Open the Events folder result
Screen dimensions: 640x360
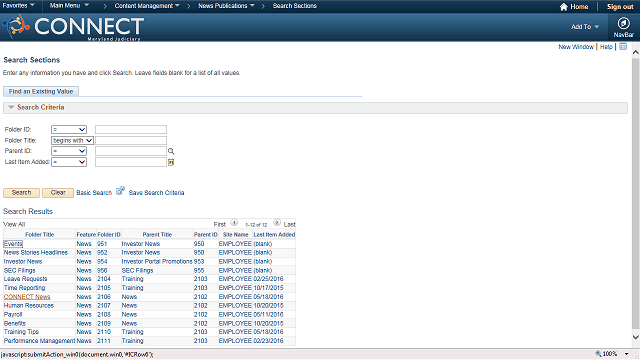click(x=13, y=244)
